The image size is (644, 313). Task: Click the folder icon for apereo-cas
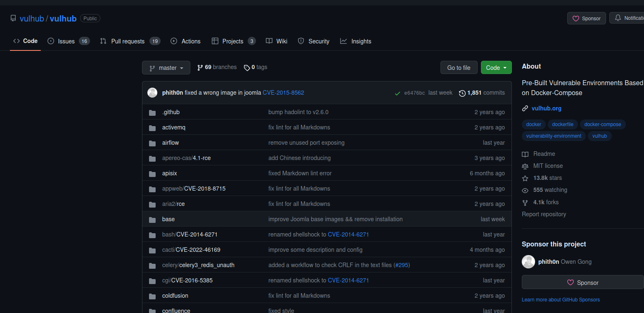152,158
